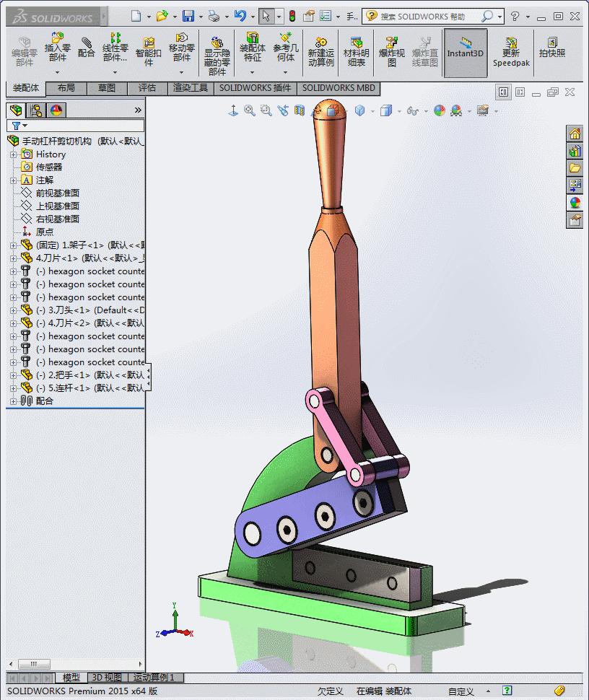Click the SOLIDWORKS 帮助 search button

487,15
